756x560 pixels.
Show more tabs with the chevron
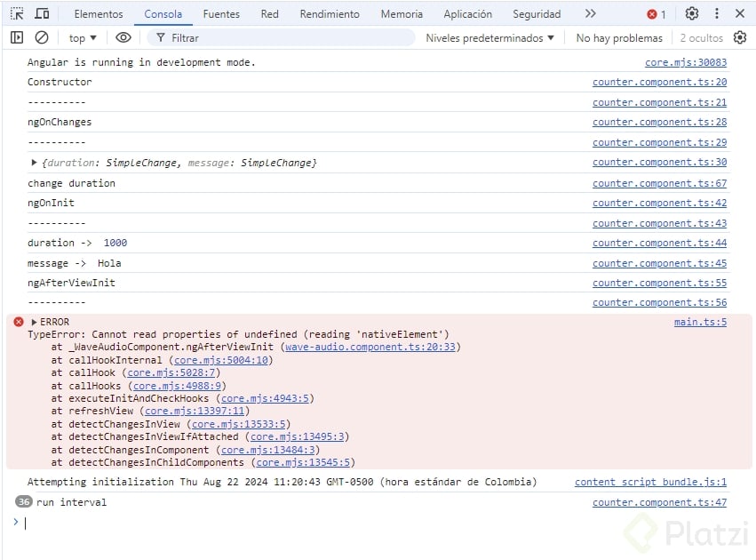pyautogui.click(x=590, y=14)
